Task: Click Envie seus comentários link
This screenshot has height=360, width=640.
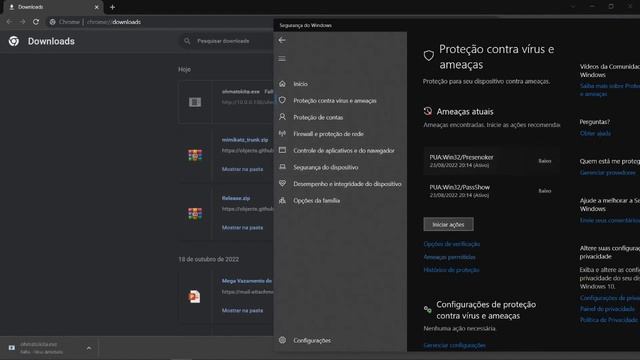Action: [x=610, y=220]
